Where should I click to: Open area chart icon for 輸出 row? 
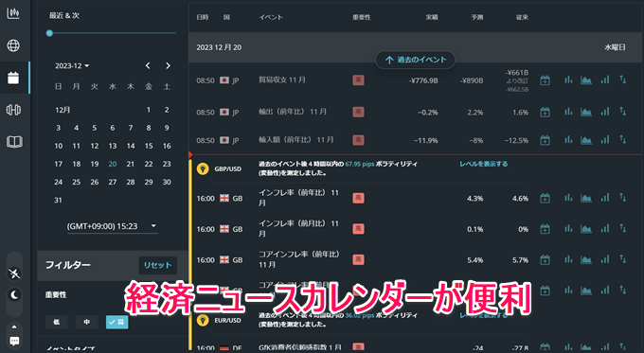(x=586, y=112)
